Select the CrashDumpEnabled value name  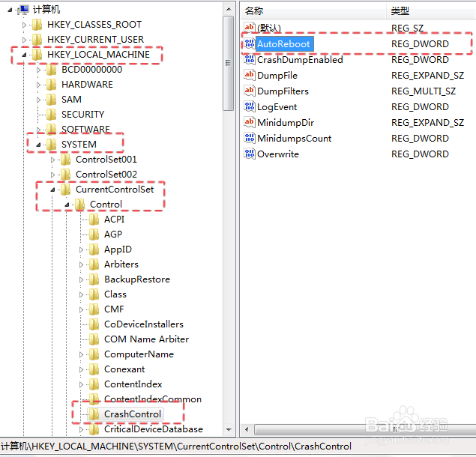(x=300, y=60)
